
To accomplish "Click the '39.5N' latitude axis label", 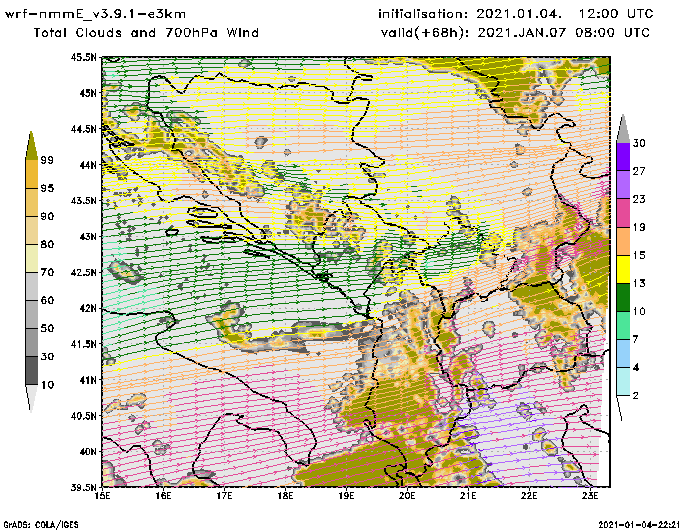I will coord(83,487).
